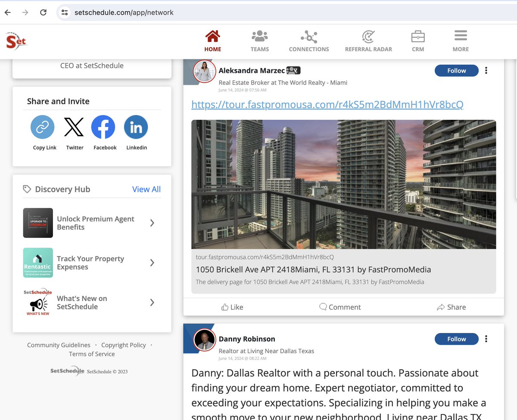517x420 pixels.
Task: Click View All in Discovery Hub
Action: point(146,189)
